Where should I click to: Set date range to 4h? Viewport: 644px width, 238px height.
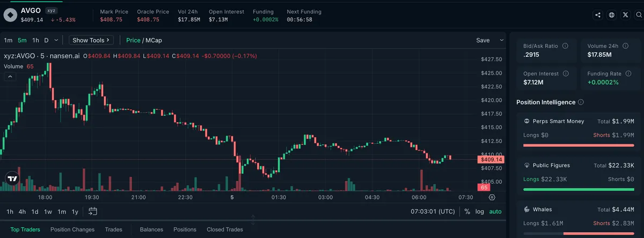click(x=22, y=211)
